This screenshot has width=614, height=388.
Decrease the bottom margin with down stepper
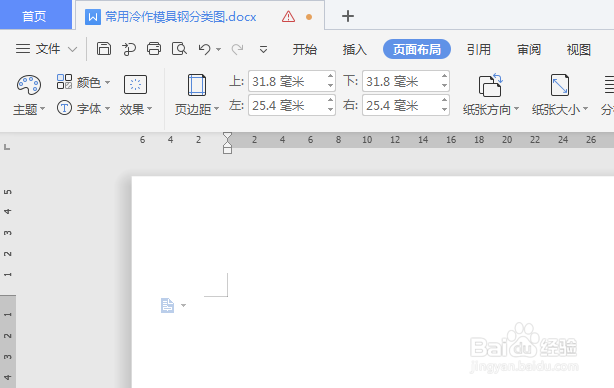coord(444,86)
